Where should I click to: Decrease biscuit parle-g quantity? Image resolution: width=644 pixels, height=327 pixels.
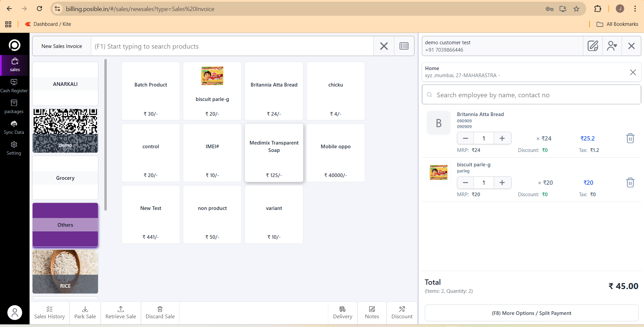click(465, 182)
